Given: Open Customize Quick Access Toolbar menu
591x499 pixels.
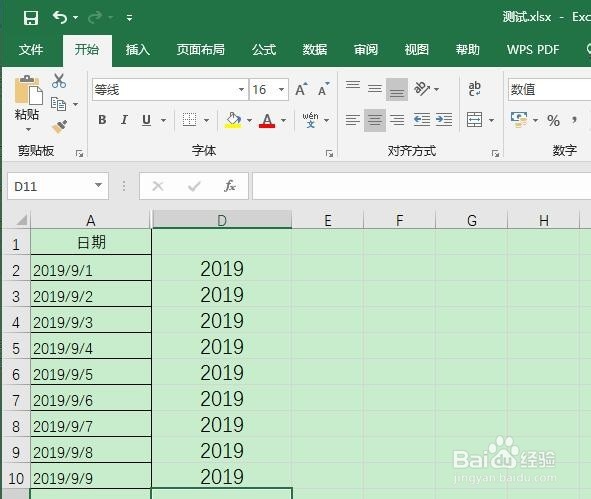Looking at the screenshot, I should tap(129, 17).
